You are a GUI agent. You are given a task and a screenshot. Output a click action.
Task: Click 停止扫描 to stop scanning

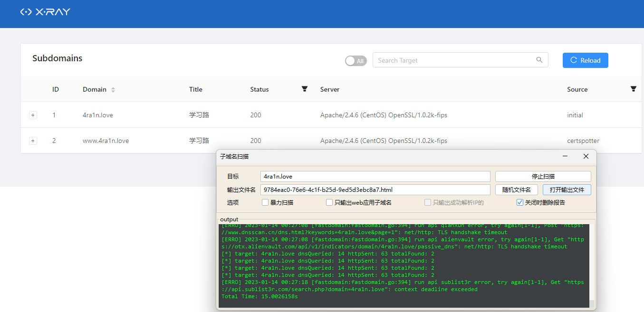click(543, 176)
